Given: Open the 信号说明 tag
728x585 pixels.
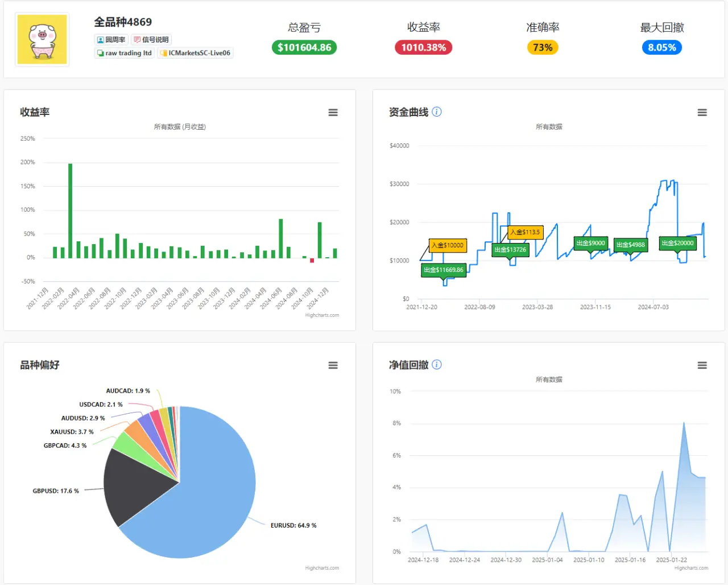Looking at the screenshot, I should [151, 40].
